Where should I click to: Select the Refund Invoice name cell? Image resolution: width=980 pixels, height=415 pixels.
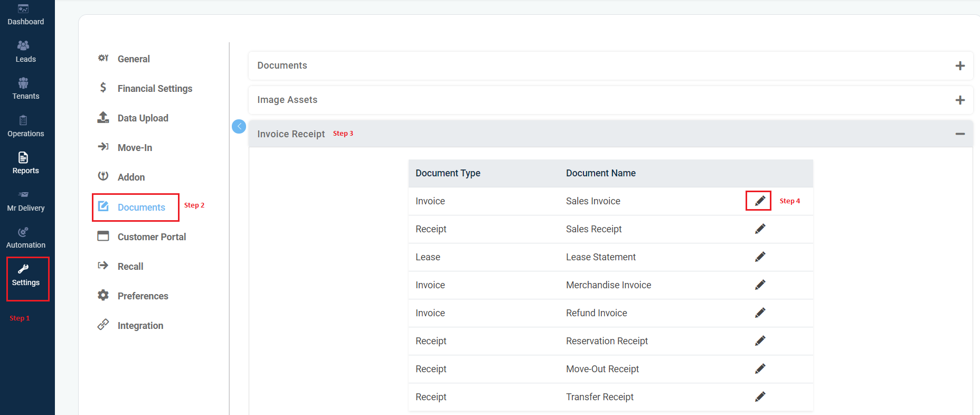(x=597, y=313)
